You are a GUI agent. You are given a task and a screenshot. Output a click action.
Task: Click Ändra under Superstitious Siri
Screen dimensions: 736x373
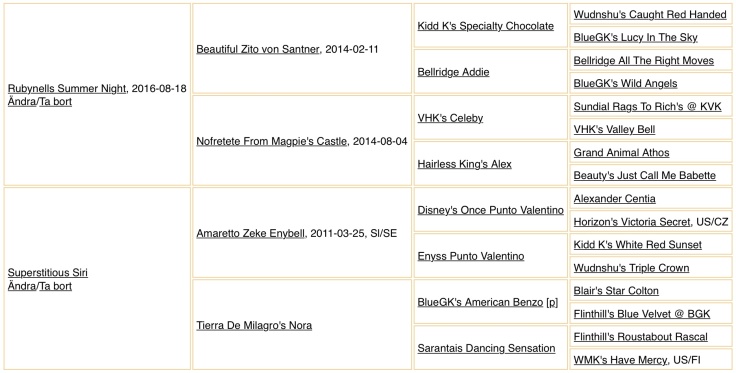click(x=22, y=286)
